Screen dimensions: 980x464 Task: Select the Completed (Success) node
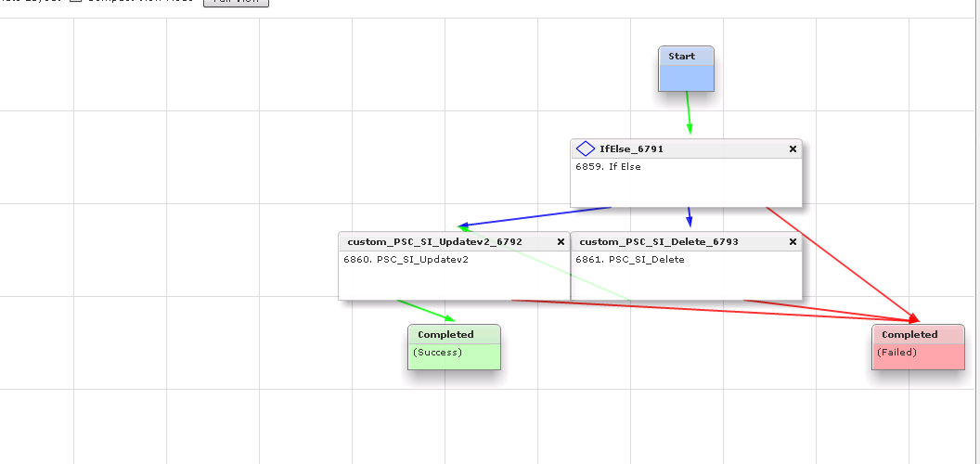(454, 347)
